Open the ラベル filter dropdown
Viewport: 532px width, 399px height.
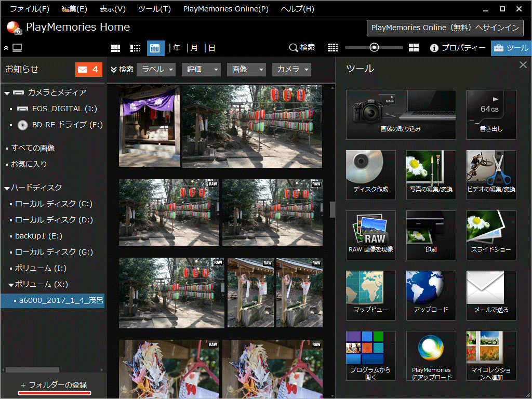click(x=156, y=69)
